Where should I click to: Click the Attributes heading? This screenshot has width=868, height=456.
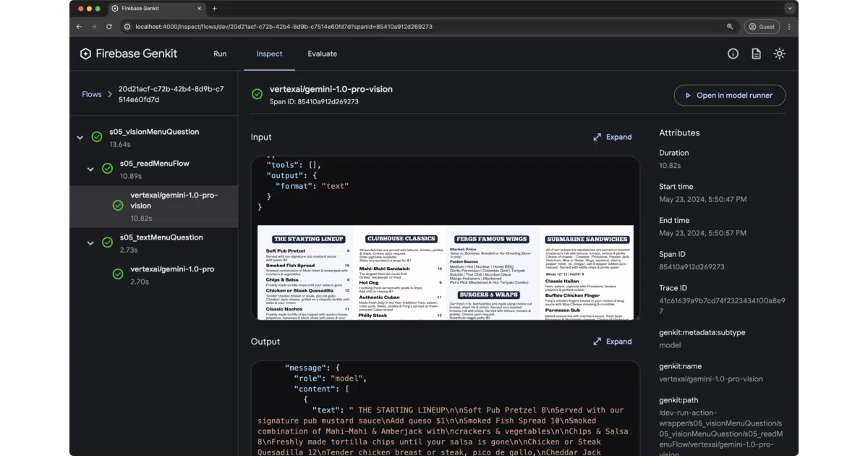point(679,133)
